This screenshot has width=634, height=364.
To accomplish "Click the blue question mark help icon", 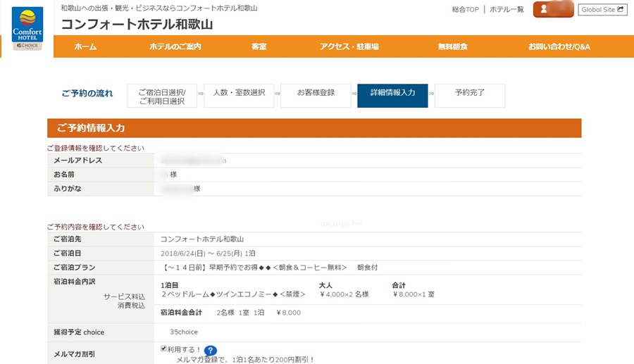I will pos(210,350).
